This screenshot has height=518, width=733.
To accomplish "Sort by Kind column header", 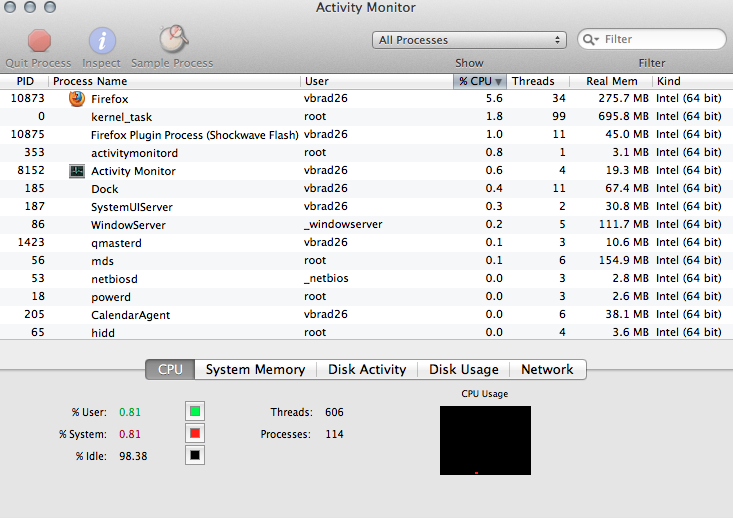I will point(692,81).
